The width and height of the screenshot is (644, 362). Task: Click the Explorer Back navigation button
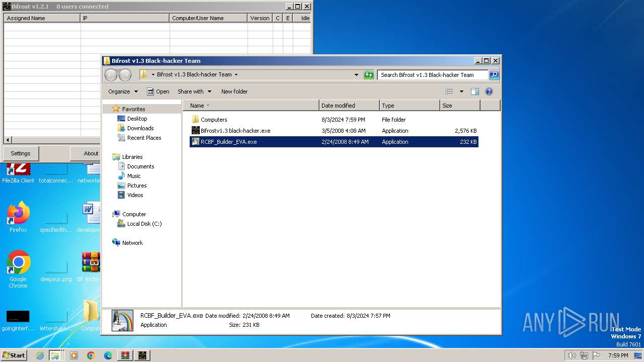click(111, 75)
